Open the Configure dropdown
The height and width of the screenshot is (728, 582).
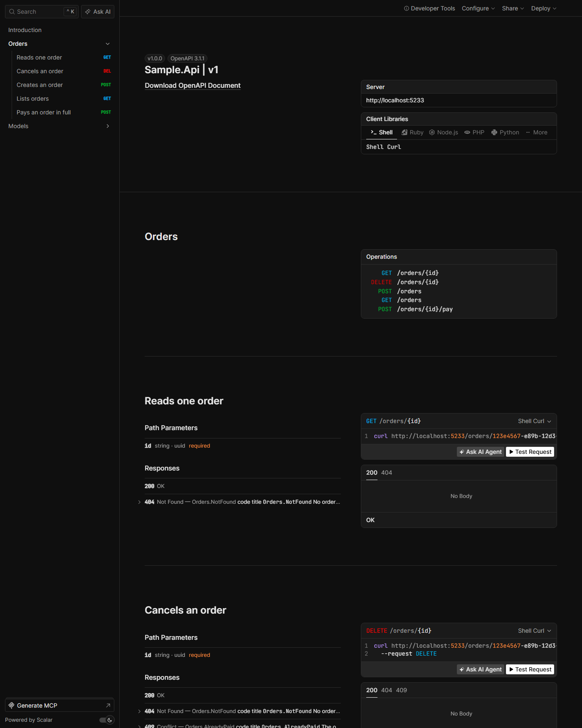click(x=478, y=8)
